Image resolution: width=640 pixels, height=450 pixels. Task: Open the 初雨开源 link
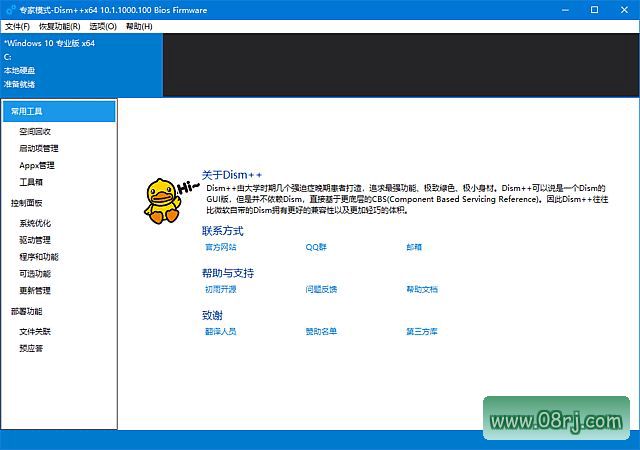pyautogui.click(x=221, y=289)
